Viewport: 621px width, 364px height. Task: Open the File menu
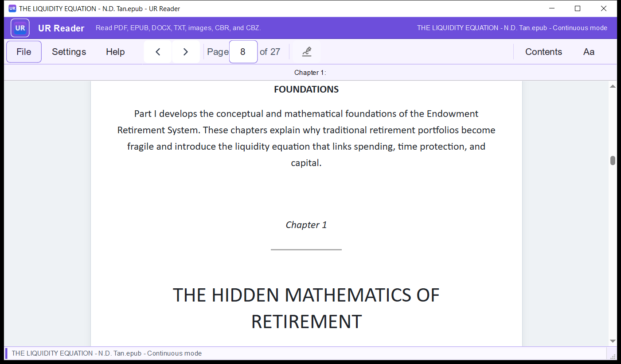[24, 52]
